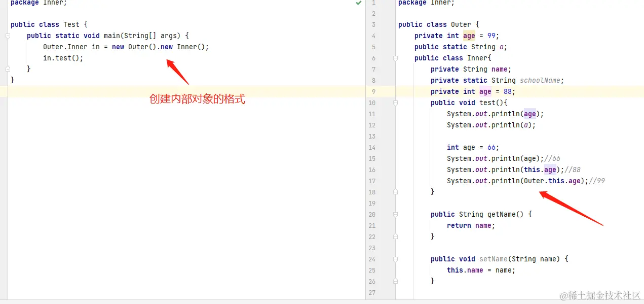Collapse the setName method fold marker

(395, 259)
